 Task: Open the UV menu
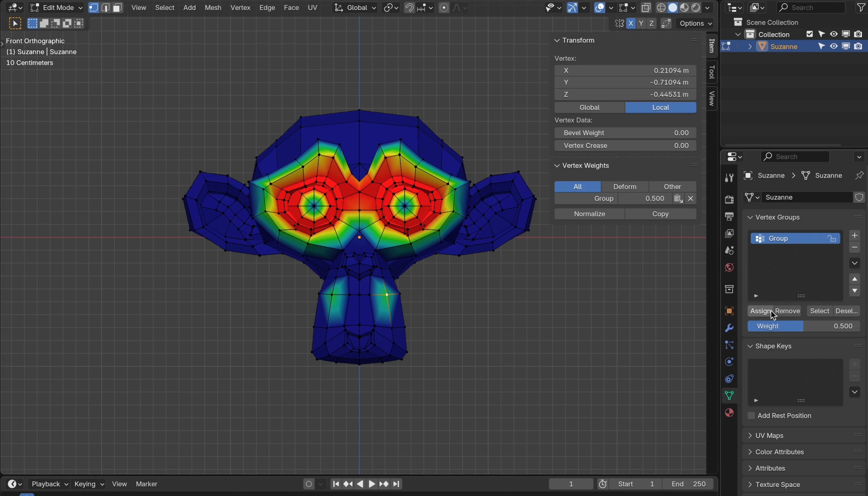[312, 7]
